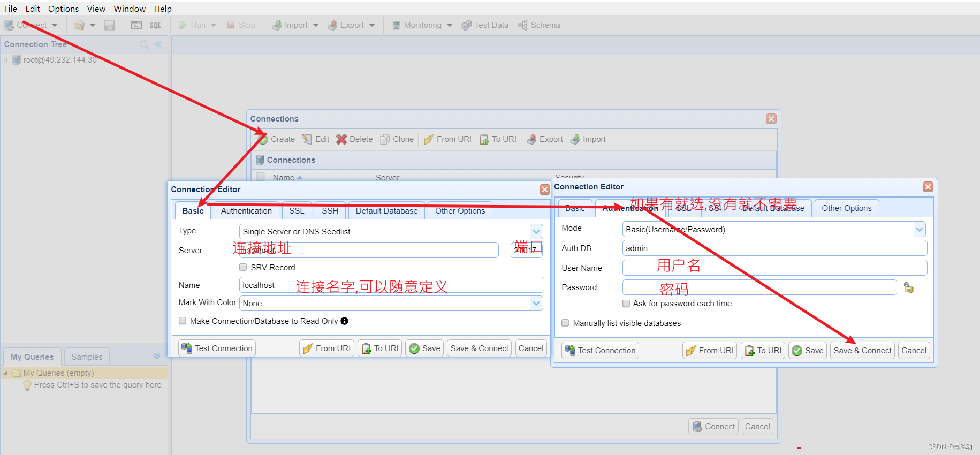Image resolution: width=980 pixels, height=455 pixels.
Task: Click Export in Connections dialog toolbar
Action: click(x=545, y=139)
